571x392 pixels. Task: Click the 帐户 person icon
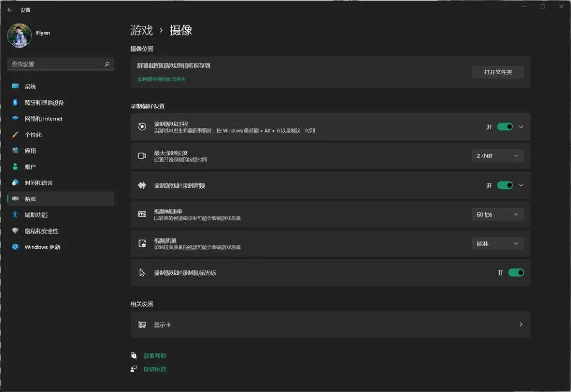15,166
